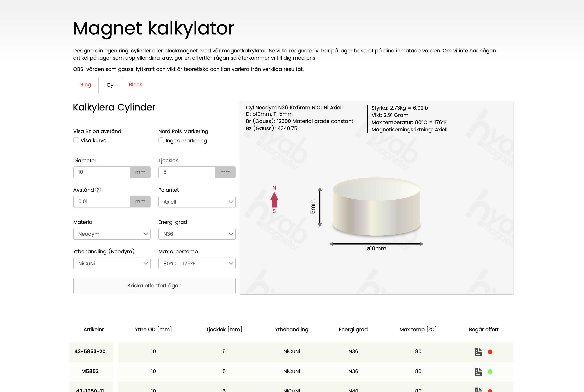Switch to the Ring tab

(x=86, y=85)
